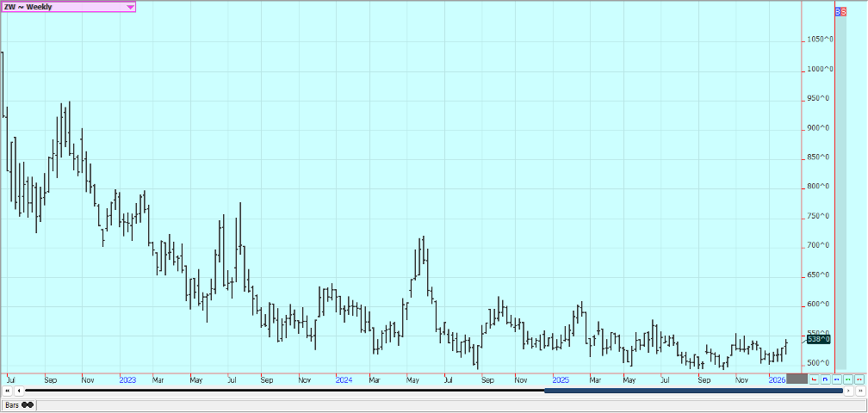Click the 2023 year label on time axis

click(x=127, y=379)
